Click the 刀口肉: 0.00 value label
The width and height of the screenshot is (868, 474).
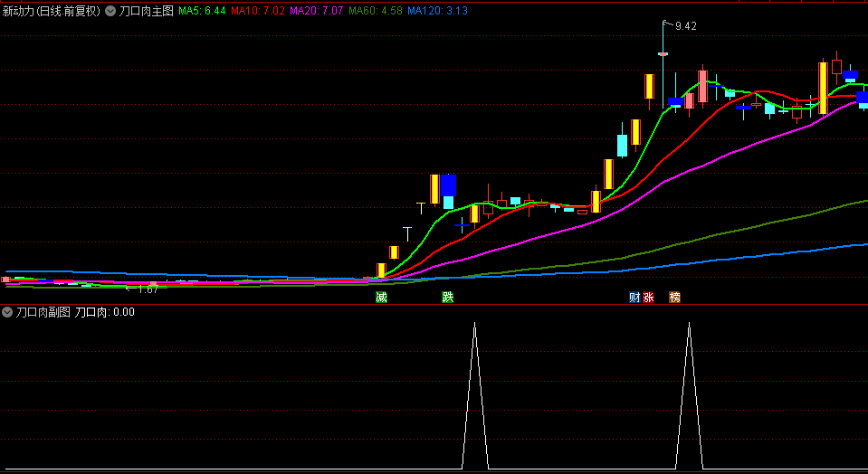105,312
